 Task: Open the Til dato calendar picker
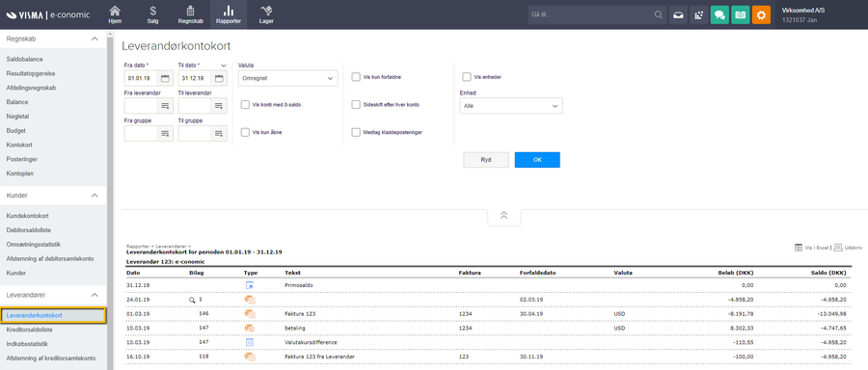click(x=219, y=78)
